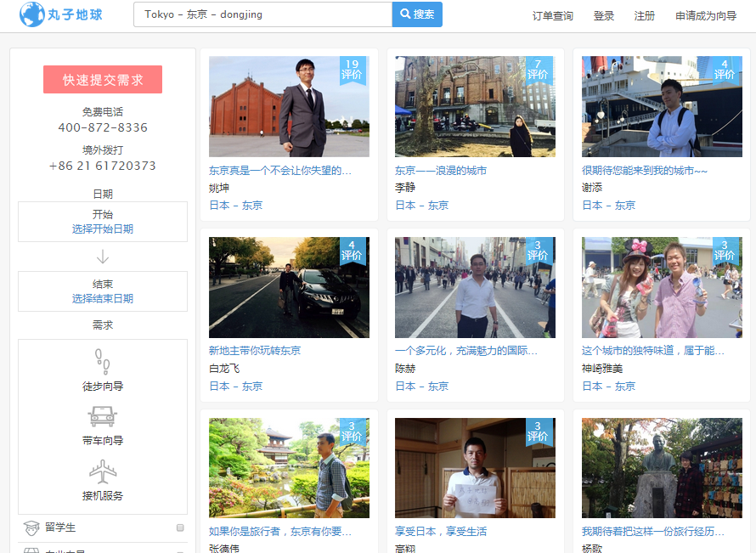Viewport: 756px width, 553px height.
Task: Open 姚坤's guide photo
Action: point(289,106)
